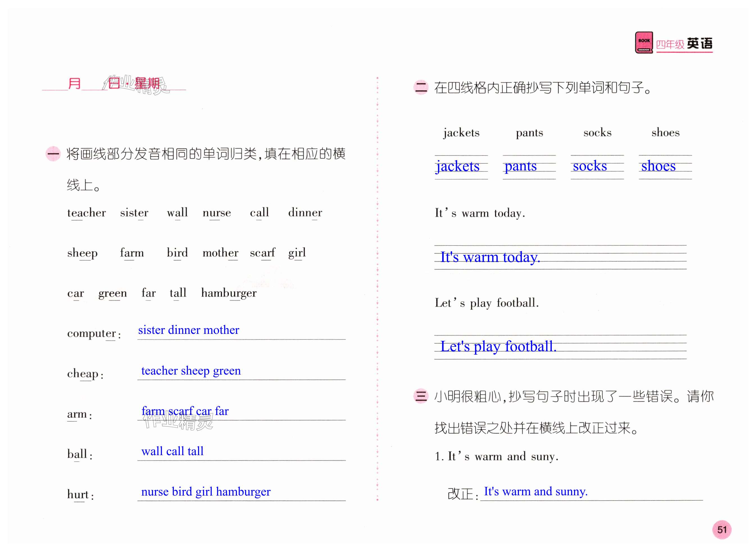Click the grade four English header text
Image resolution: width=756 pixels, height=552 pixels.
coord(684,44)
